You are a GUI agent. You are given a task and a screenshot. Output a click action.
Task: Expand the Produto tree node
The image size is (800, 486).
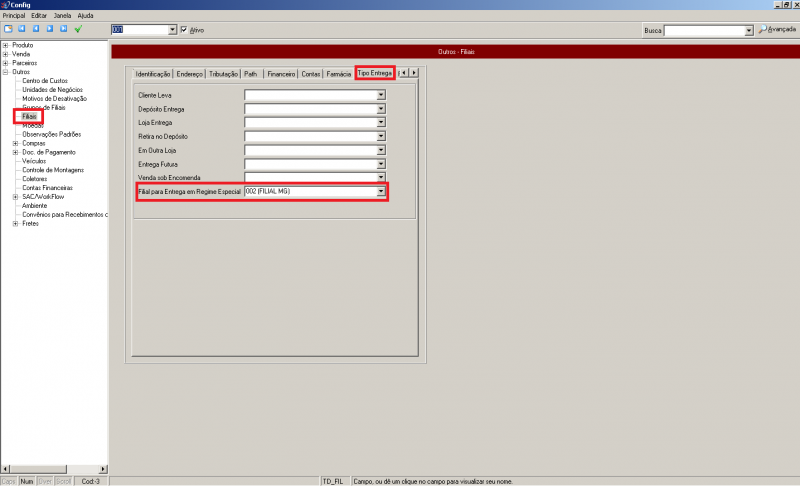[6, 45]
